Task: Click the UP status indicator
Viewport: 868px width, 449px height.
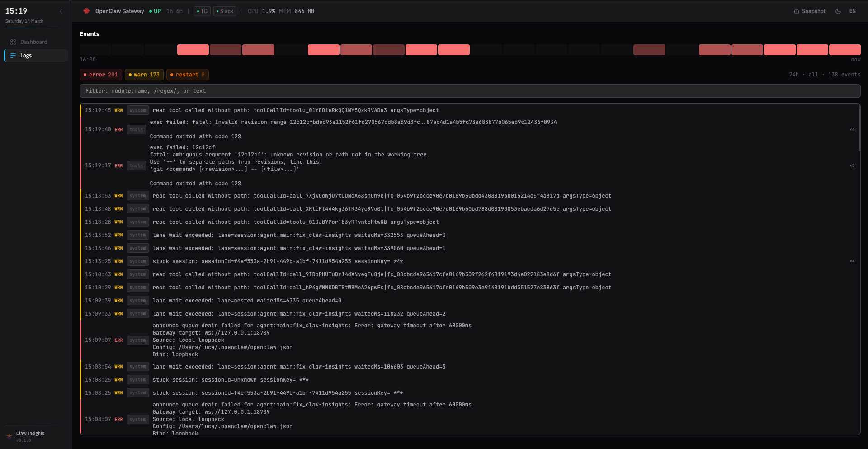Action: coord(155,11)
